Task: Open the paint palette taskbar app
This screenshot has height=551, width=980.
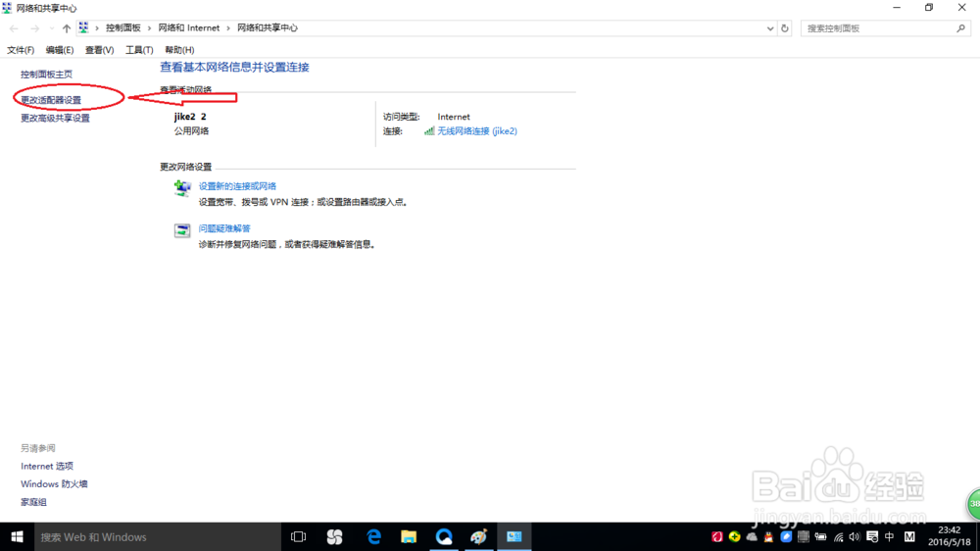Action: (479, 537)
